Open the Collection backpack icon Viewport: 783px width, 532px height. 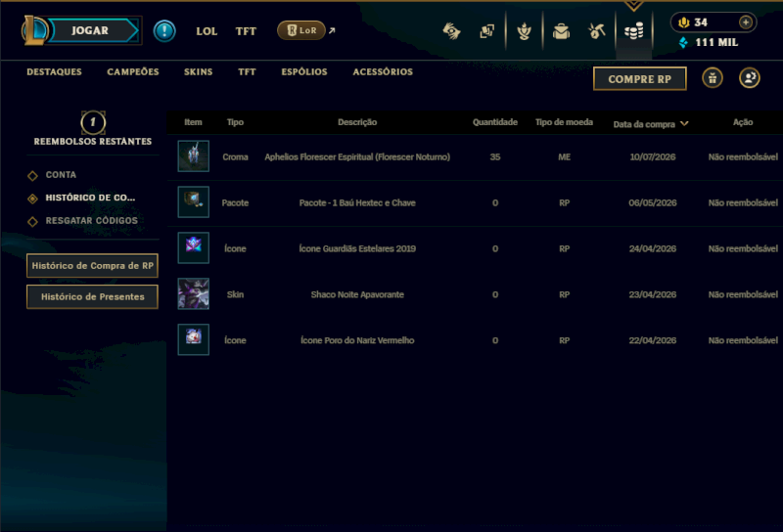click(561, 31)
